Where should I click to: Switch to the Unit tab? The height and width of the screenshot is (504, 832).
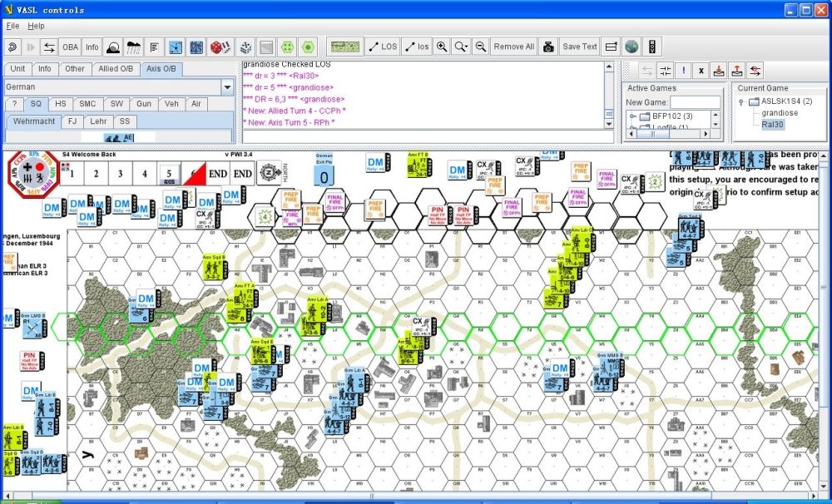(17, 69)
